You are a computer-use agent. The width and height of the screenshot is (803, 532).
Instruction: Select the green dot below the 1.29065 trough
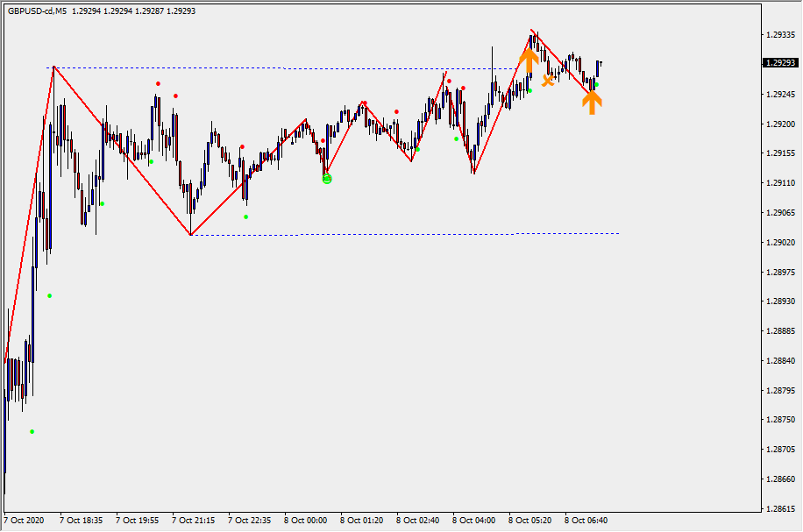[x=245, y=216]
